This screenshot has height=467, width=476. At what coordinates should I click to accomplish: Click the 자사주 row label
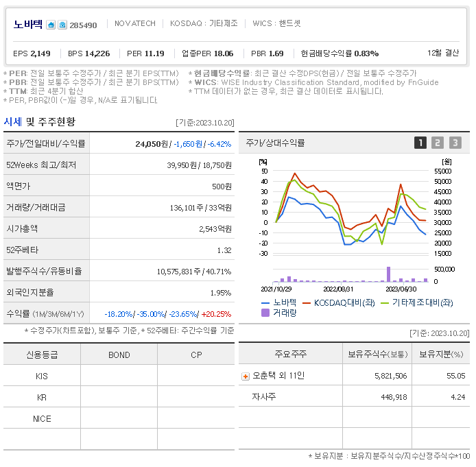click(x=264, y=396)
